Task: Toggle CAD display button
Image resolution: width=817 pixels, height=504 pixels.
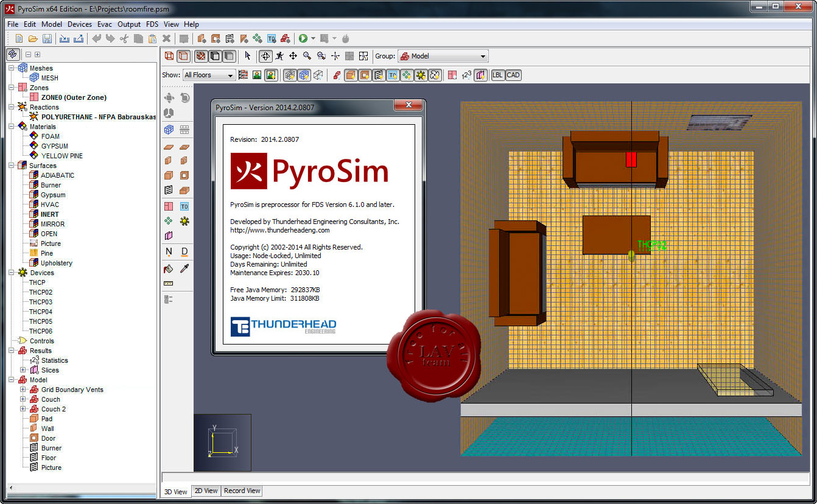Action: (513, 75)
